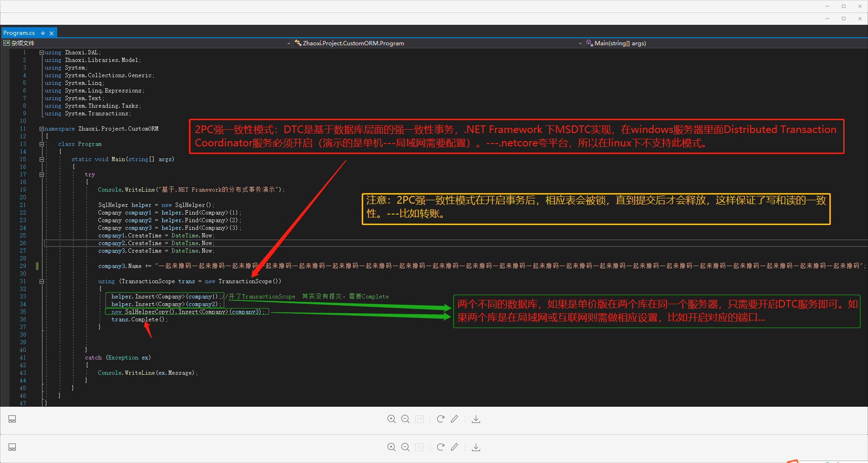
Task: Toggle 1:1 view in the lower toolbar
Action: point(419,447)
